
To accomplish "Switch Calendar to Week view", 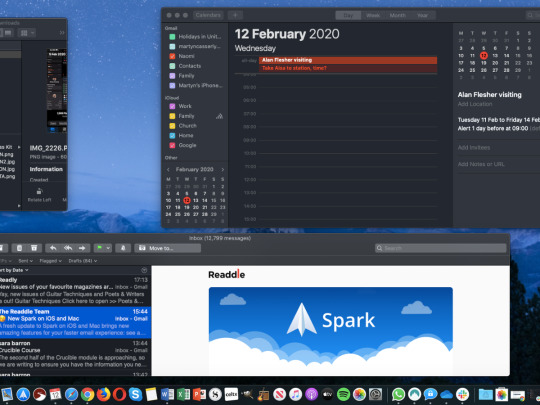I will (x=373, y=15).
